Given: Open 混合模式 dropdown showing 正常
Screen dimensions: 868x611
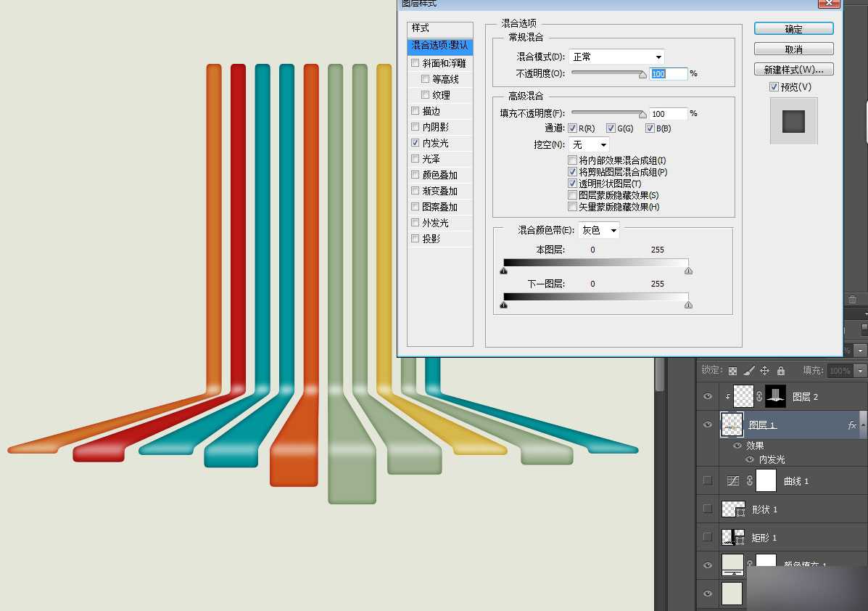Looking at the screenshot, I should pyautogui.click(x=616, y=57).
